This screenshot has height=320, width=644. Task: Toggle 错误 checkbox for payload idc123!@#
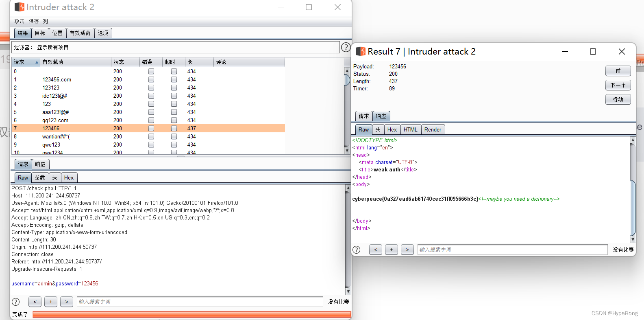coord(151,96)
